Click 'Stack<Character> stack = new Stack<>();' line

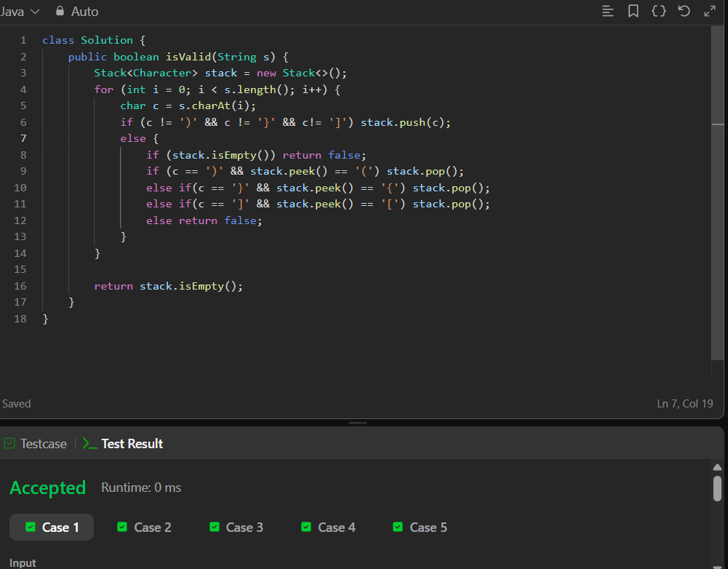pyautogui.click(x=220, y=73)
